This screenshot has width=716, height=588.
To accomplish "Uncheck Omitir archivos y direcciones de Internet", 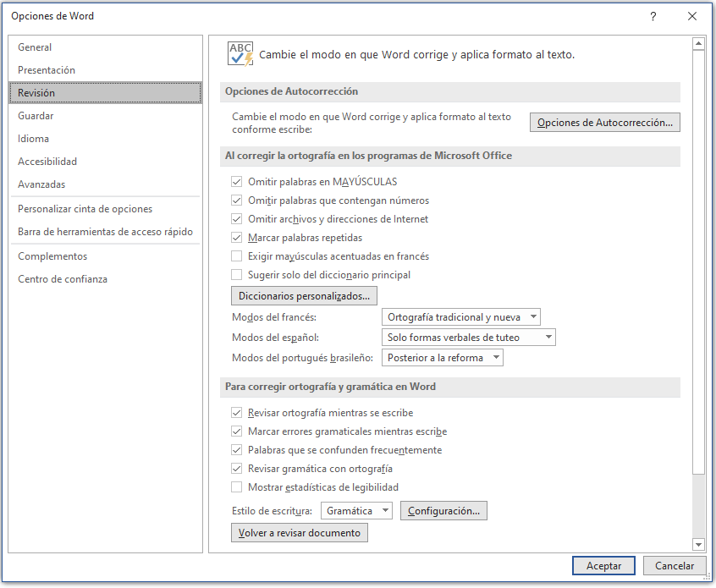I will click(236, 219).
